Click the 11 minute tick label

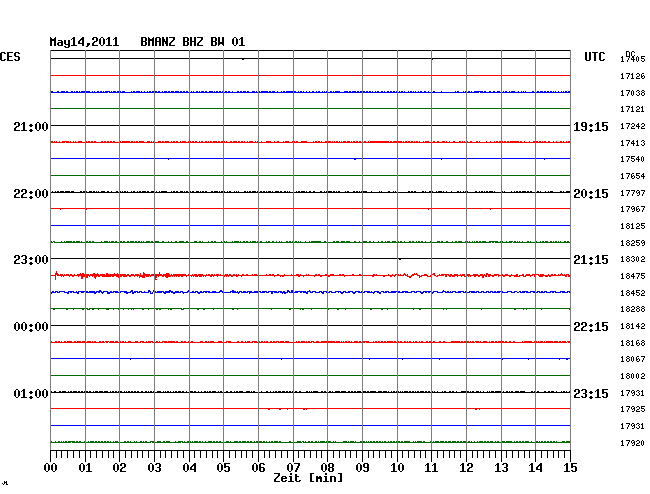click(x=431, y=468)
